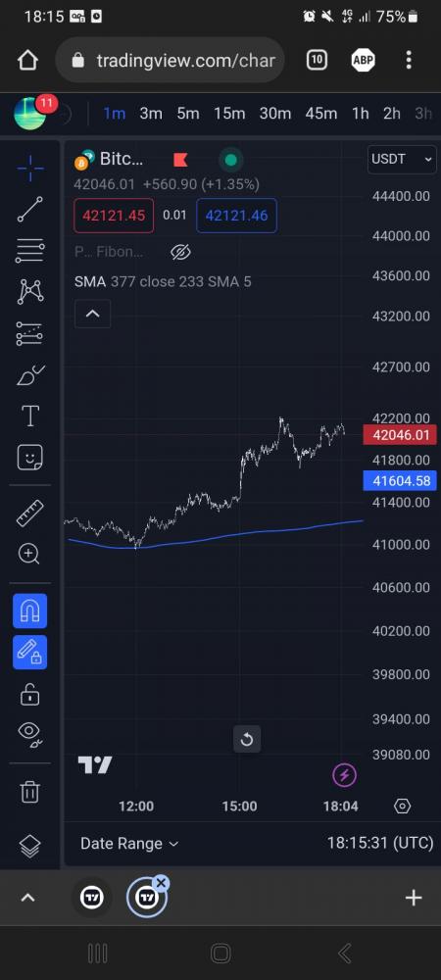Open the emoji sticker icons tool
The height and width of the screenshot is (980, 441).
click(x=30, y=458)
